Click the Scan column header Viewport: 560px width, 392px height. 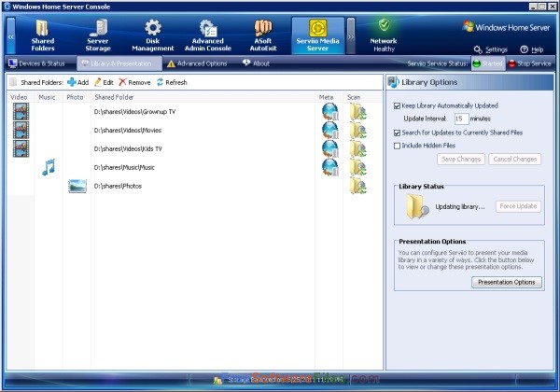click(354, 97)
